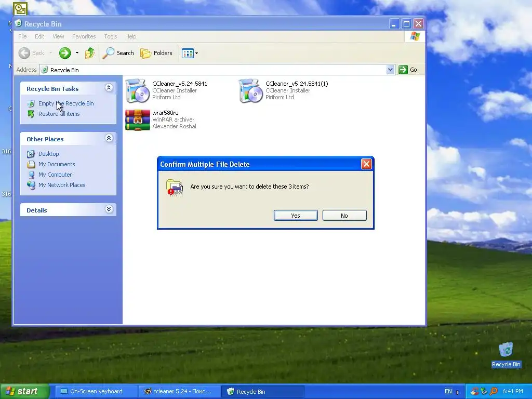This screenshot has width=532, height=399.
Task: Collapse the Recycle Bin Tasks panel
Action: click(x=109, y=88)
